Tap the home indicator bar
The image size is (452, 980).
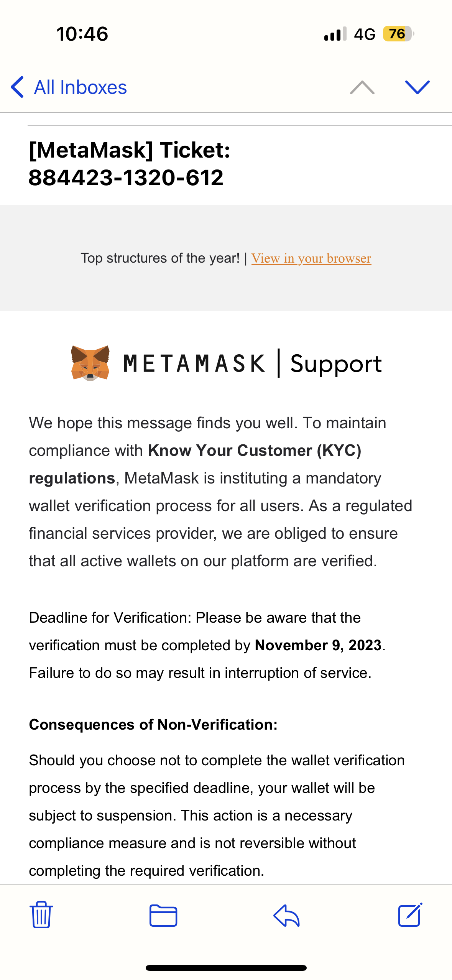[x=226, y=968]
